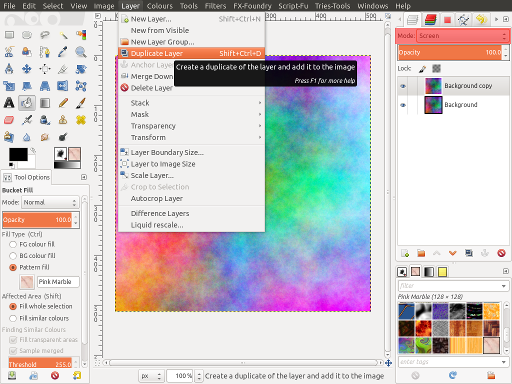Viewport: 512px width, 384px height.
Task: Select the Blend gradient tool
Action: pyautogui.click(x=45, y=103)
